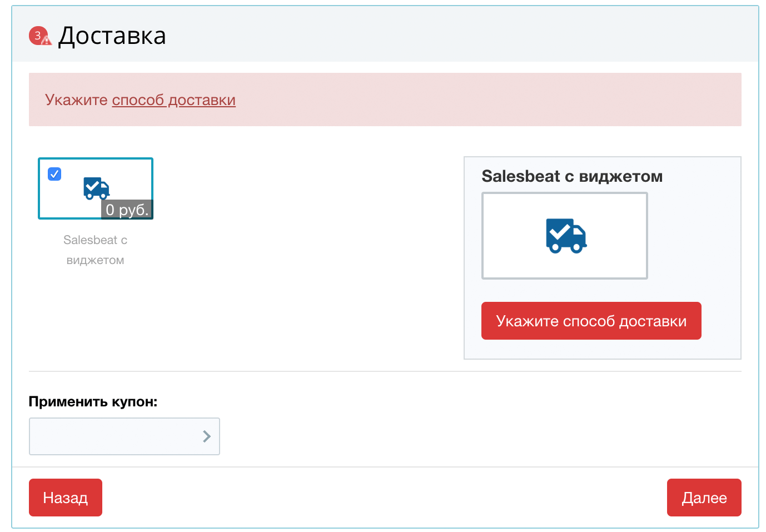The width and height of the screenshot is (766, 532).
Task: Click the step 3 warning badge icon
Action: pyautogui.click(x=40, y=36)
